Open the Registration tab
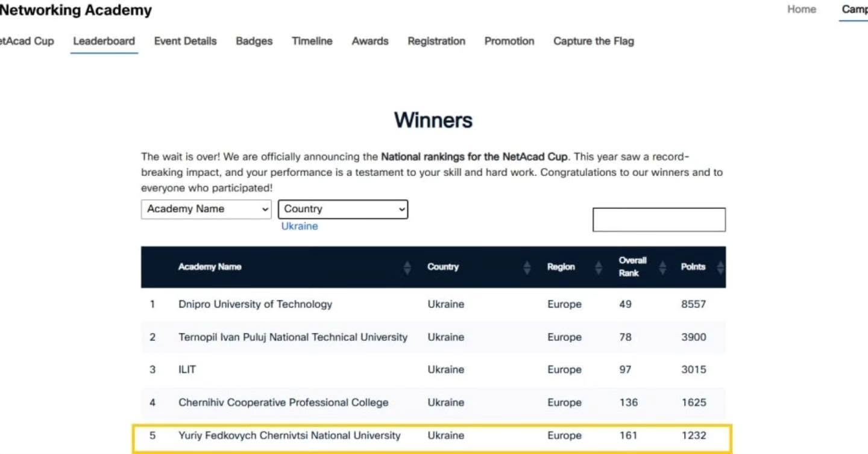This screenshot has height=454, width=868. (x=436, y=41)
